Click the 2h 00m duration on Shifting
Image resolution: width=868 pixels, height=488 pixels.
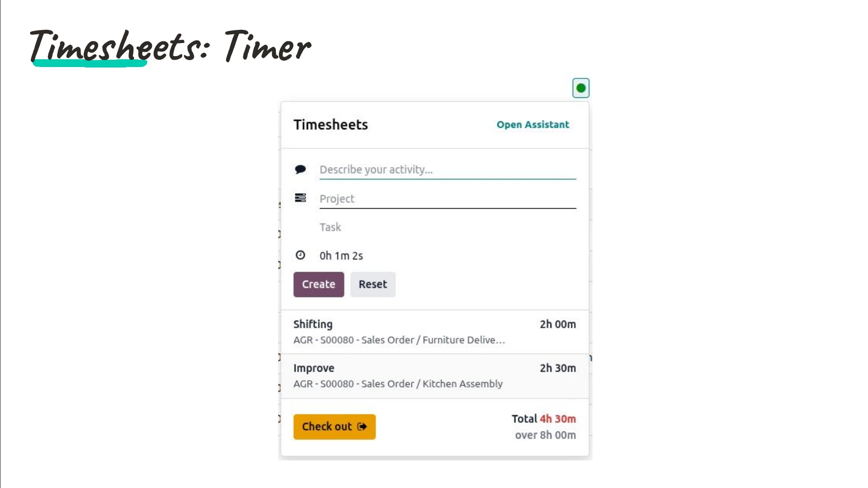557,324
